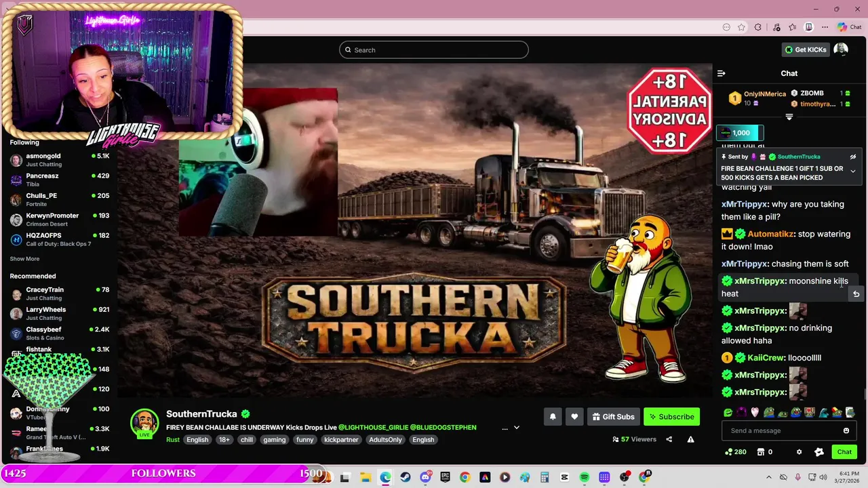The height and width of the screenshot is (488, 868).
Task: Open browser settings and more menu
Action: point(825,27)
